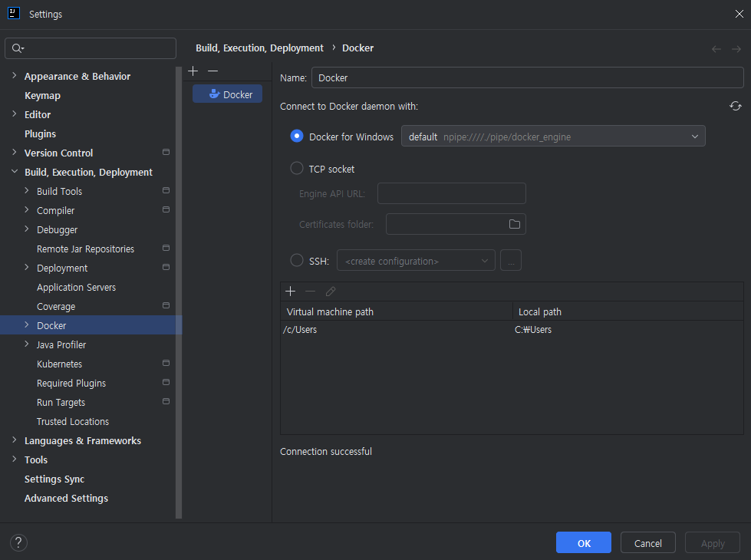Click the project-level icon beside Version Control

[x=166, y=153]
